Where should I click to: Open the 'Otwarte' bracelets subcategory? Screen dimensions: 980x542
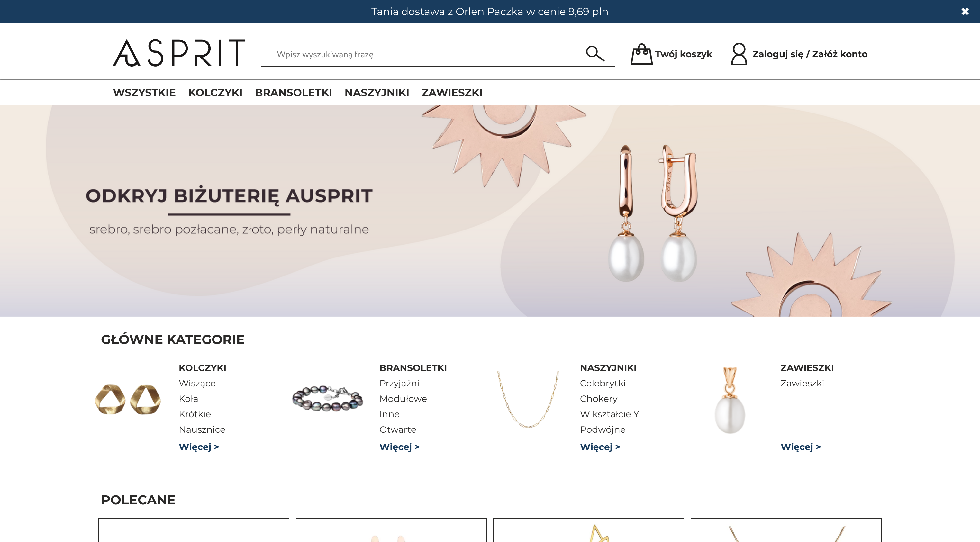tap(397, 429)
